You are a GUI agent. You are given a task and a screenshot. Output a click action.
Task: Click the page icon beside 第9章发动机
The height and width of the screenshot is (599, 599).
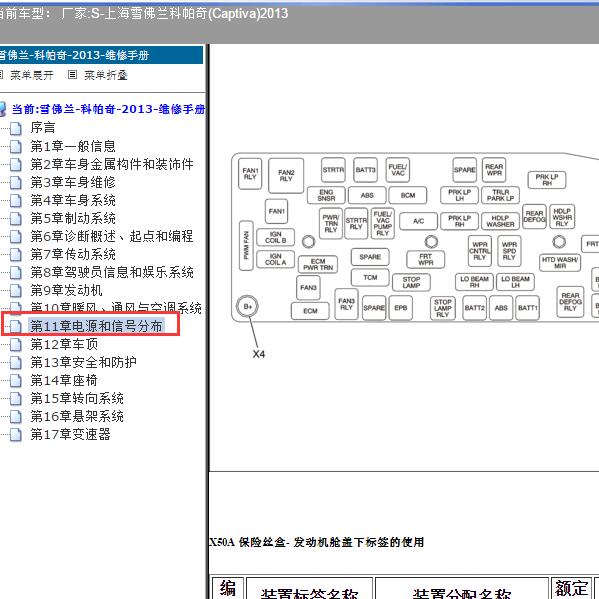pyautogui.click(x=16, y=291)
